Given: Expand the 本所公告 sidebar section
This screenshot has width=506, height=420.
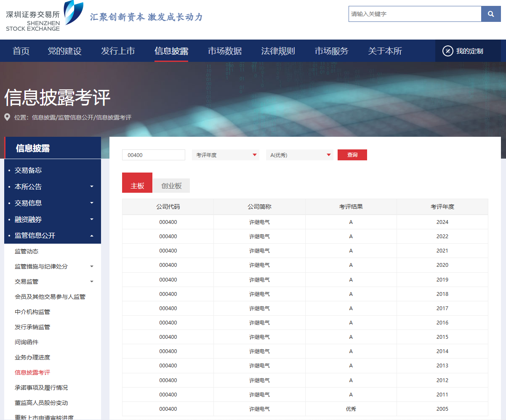Looking at the screenshot, I should pos(92,186).
